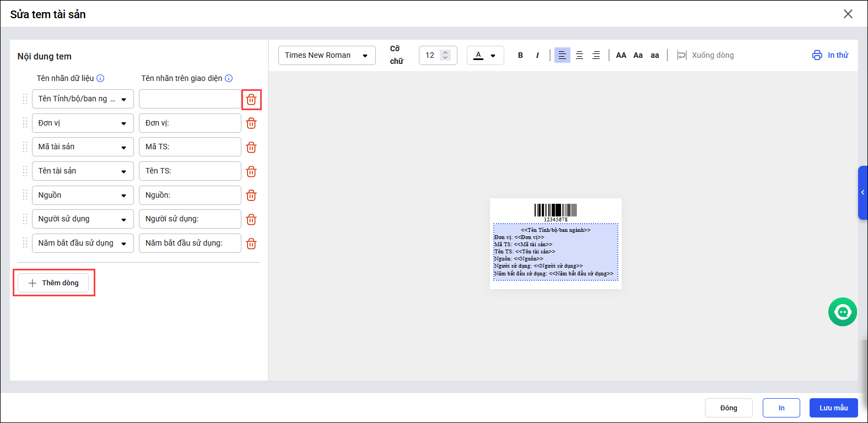The height and width of the screenshot is (423, 868).
Task: Remove the Nguồn row with trash icon
Action: [x=251, y=196]
